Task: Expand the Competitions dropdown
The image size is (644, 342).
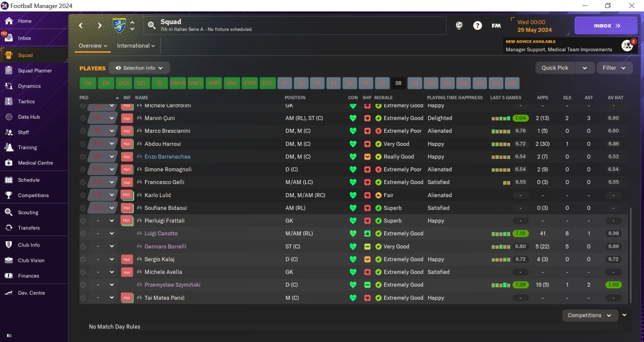Action: 590,315
